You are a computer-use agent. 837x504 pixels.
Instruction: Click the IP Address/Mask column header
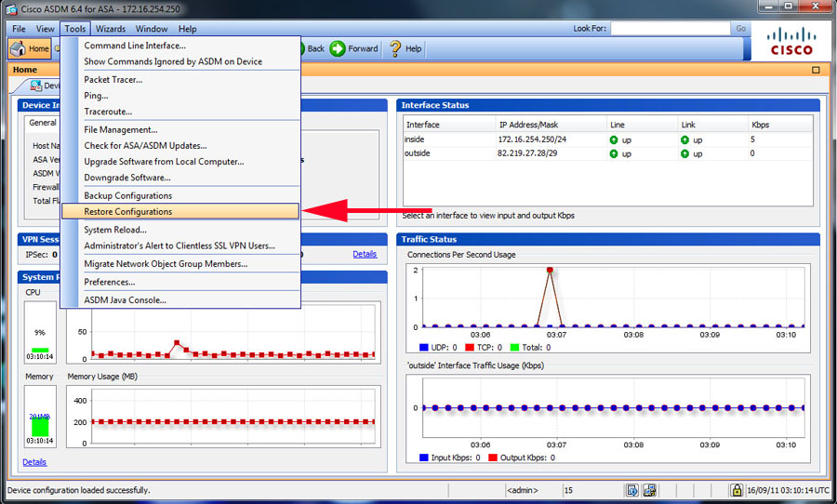(x=551, y=125)
